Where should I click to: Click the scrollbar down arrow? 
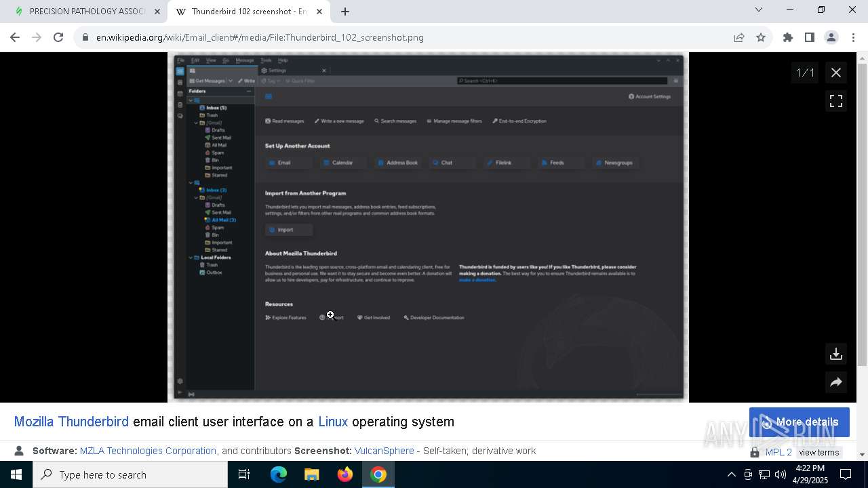coord(863,455)
